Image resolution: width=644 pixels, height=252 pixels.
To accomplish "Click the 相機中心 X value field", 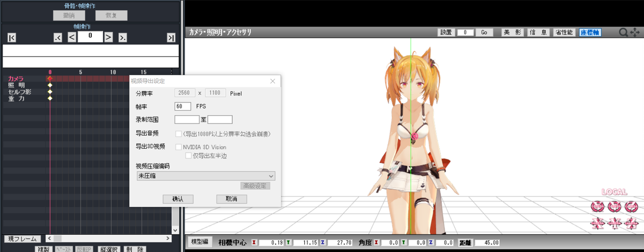I will coord(272,243).
